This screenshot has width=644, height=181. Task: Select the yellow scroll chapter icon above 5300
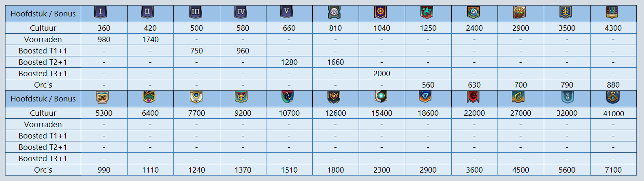(101, 98)
